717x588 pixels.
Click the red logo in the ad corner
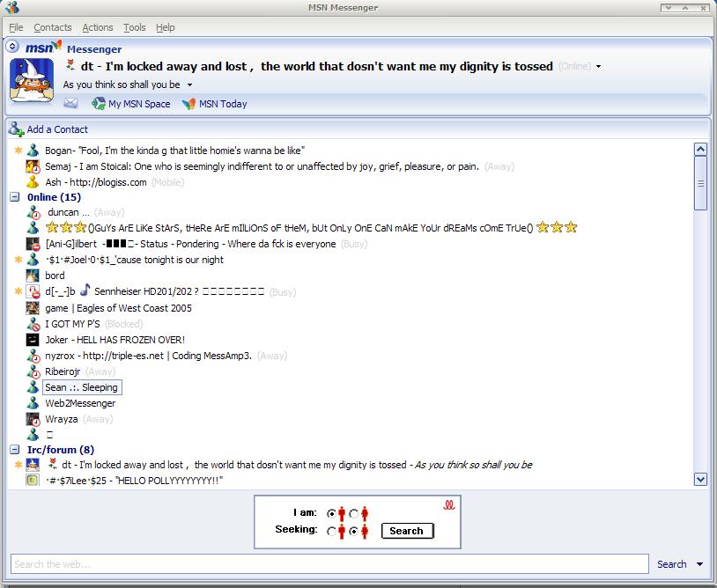[449, 505]
